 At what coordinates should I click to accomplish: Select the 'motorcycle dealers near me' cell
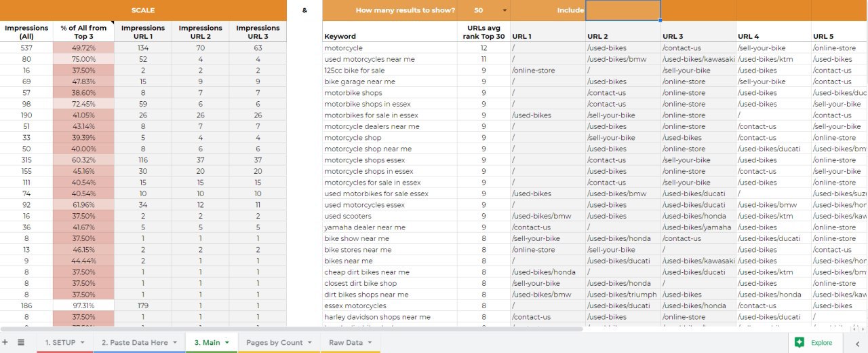pyautogui.click(x=390, y=126)
